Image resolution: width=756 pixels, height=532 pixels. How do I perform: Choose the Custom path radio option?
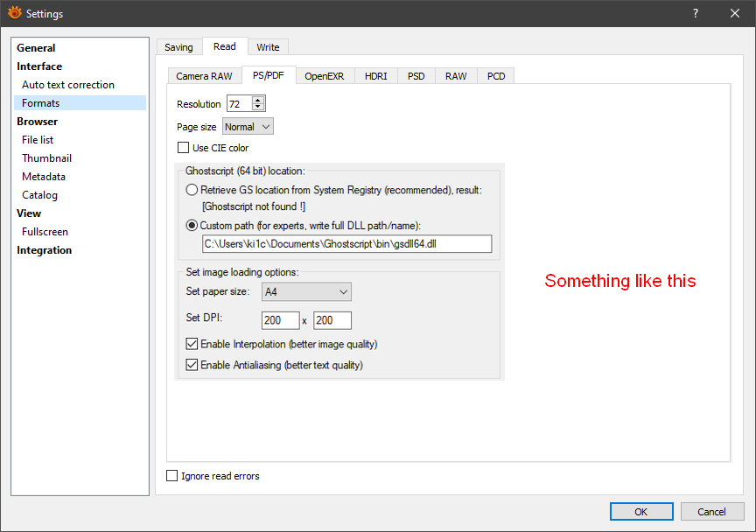click(x=192, y=225)
